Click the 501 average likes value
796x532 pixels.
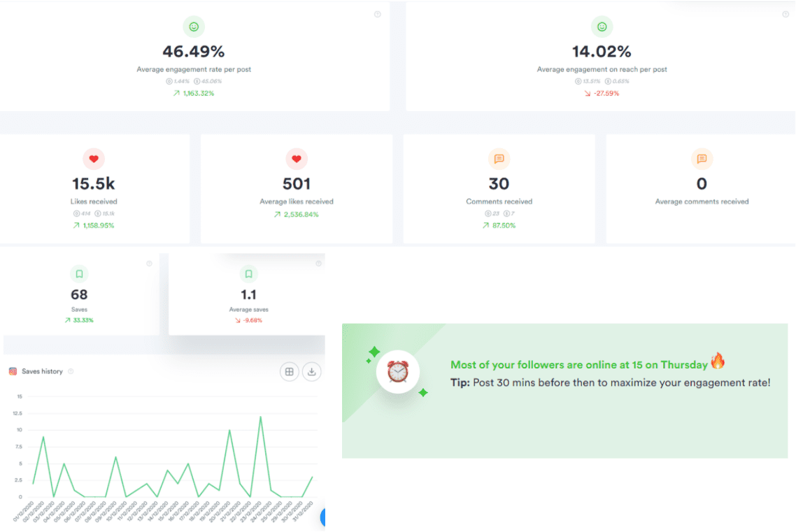pyautogui.click(x=297, y=183)
